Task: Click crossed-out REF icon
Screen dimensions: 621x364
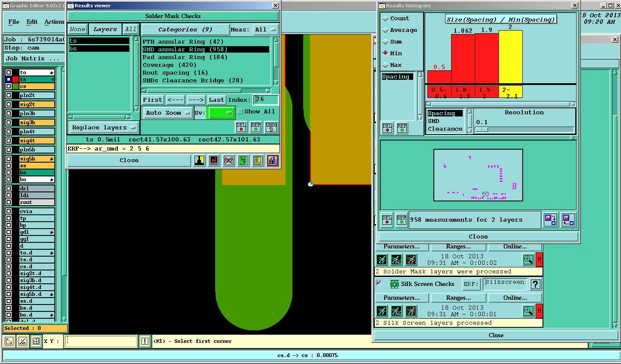Action: (x=229, y=160)
